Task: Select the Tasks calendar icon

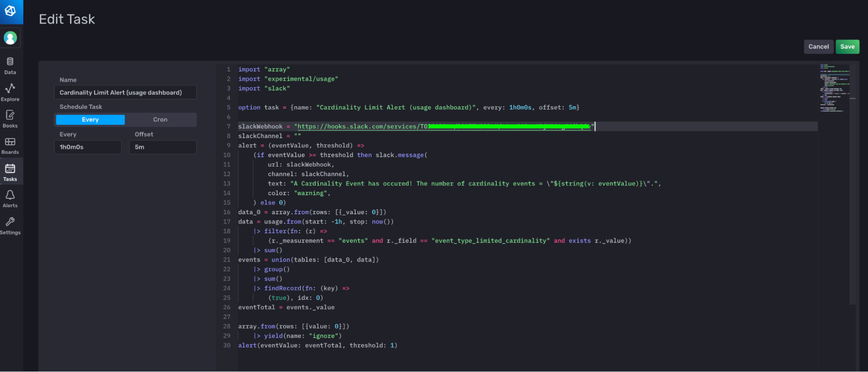Action: click(x=10, y=169)
